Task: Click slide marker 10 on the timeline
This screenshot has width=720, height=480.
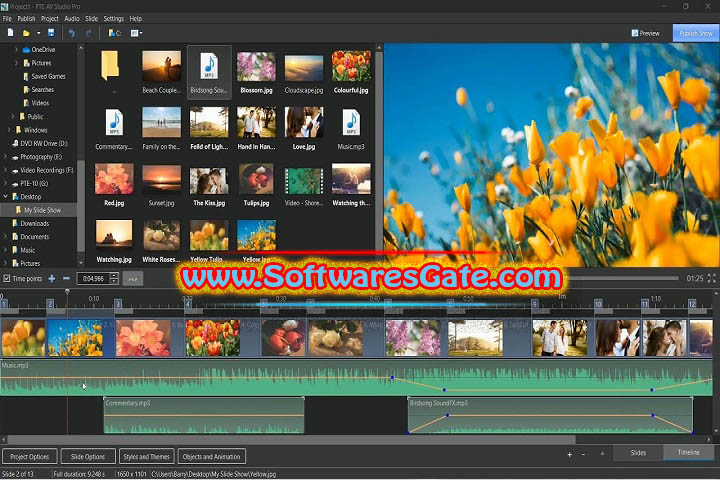Action: click(598, 304)
